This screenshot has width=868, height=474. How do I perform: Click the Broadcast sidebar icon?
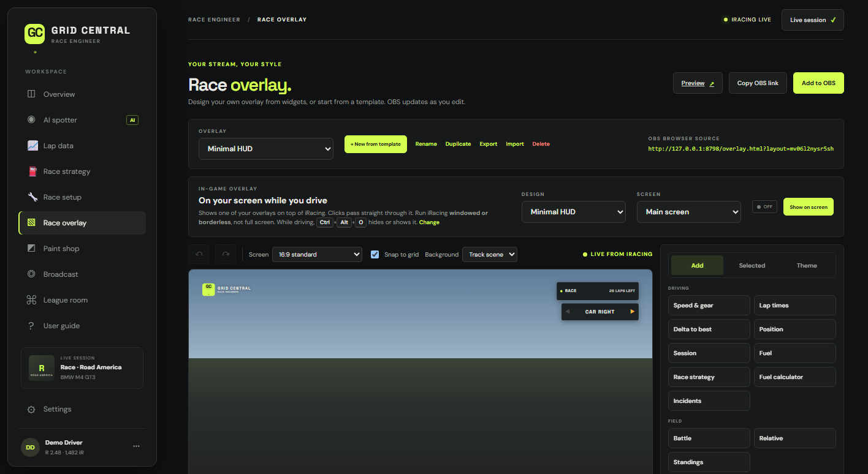(32, 274)
